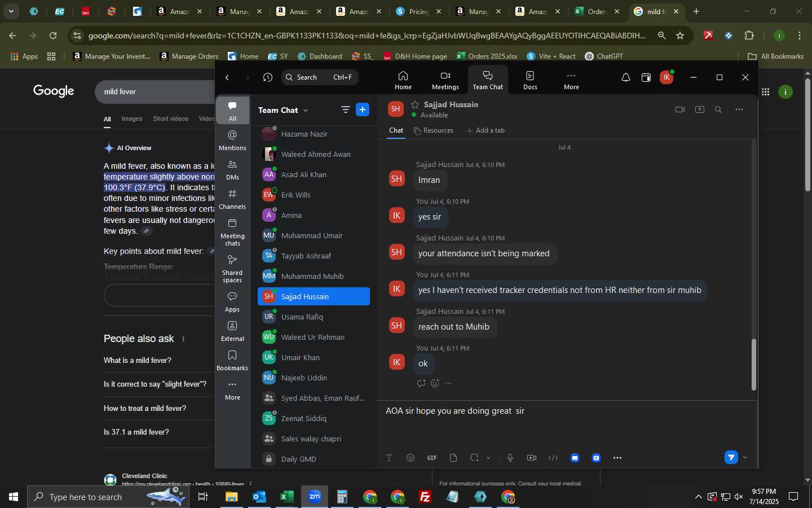Open the Zoom history clock icon

268,77
